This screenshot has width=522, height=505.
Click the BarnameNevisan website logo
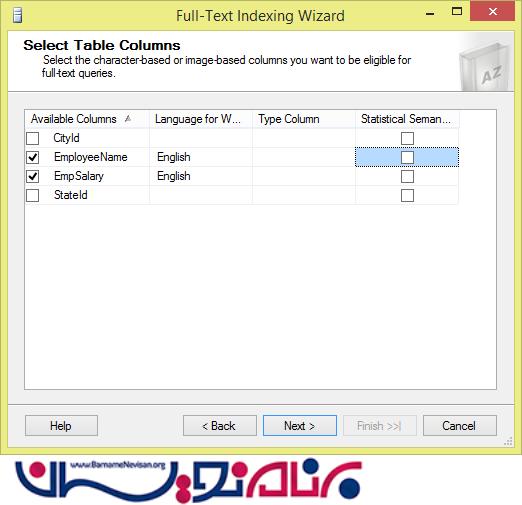pyautogui.click(x=188, y=480)
